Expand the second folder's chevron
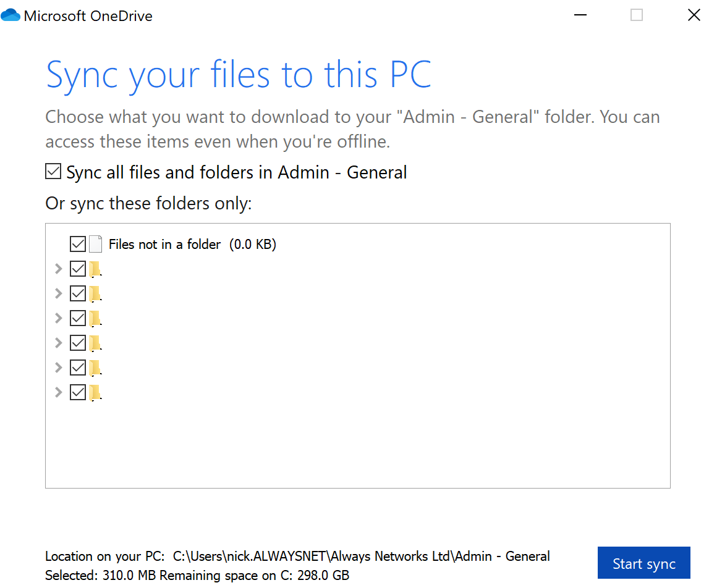This screenshot has height=588, width=709. (x=58, y=293)
